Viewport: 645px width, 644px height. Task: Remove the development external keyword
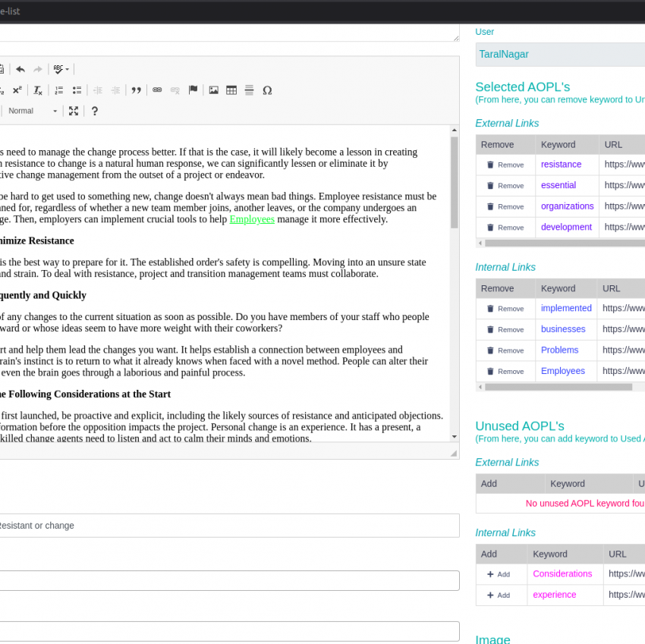505,228
